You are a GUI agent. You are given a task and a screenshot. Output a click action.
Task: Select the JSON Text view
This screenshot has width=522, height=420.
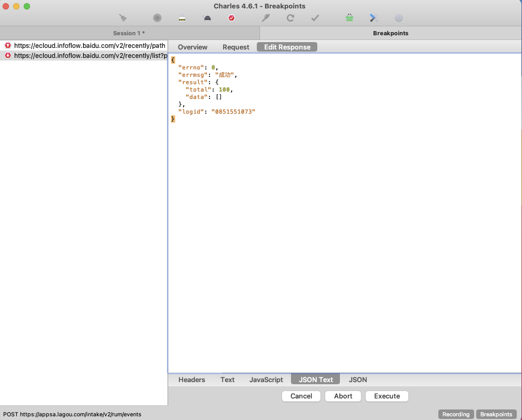tap(316, 379)
